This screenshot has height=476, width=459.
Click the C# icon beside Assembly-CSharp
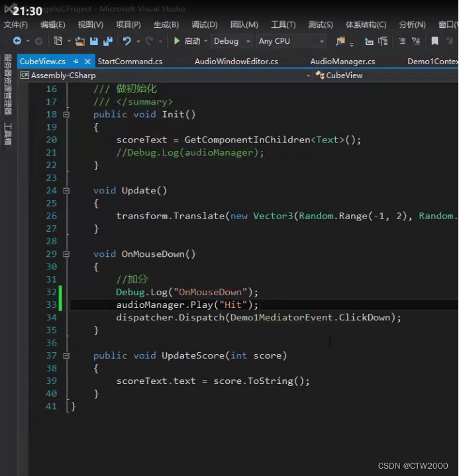tap(25, 75)
